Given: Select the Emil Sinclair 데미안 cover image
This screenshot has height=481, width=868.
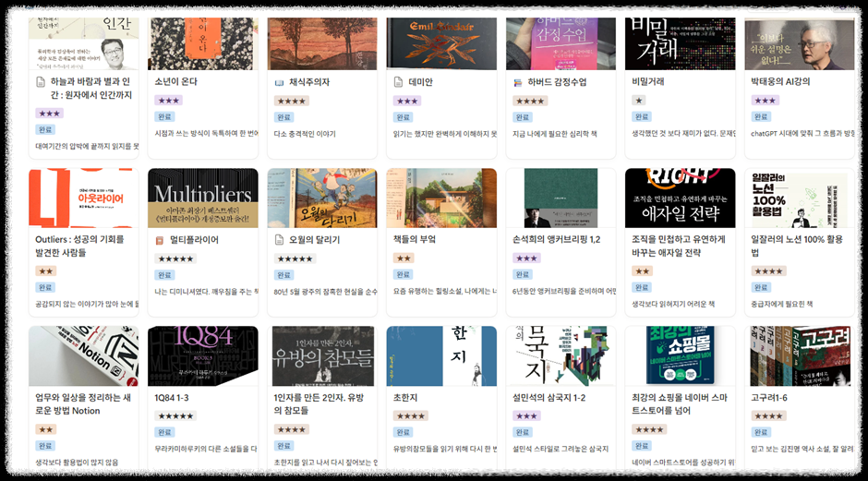Looking at the screenshot, I should coord(441,43).
